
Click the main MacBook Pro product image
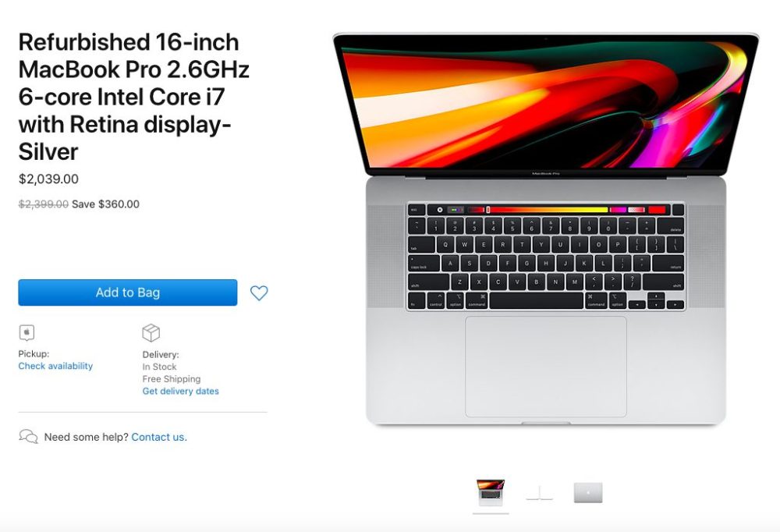click(546, 229)
